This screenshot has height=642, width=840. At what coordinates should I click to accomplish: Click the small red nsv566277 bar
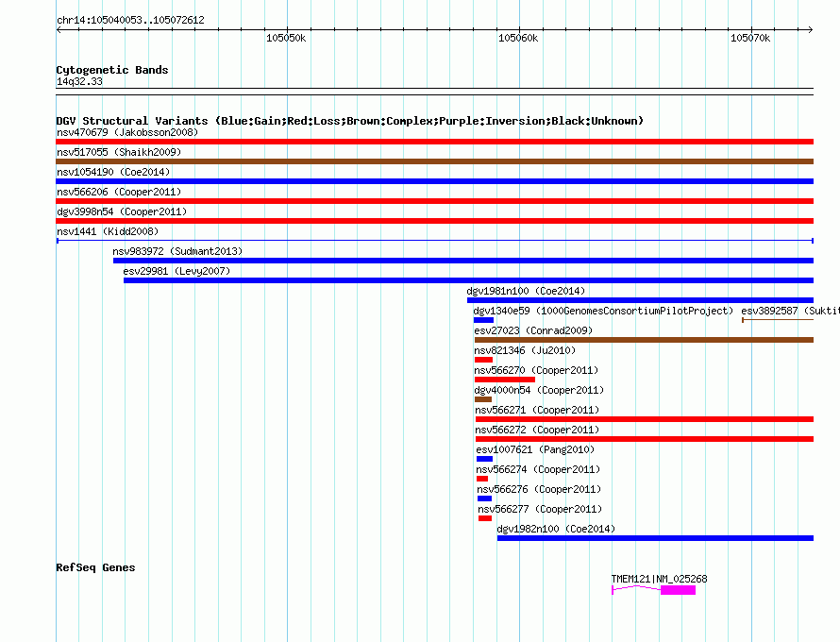485,518
